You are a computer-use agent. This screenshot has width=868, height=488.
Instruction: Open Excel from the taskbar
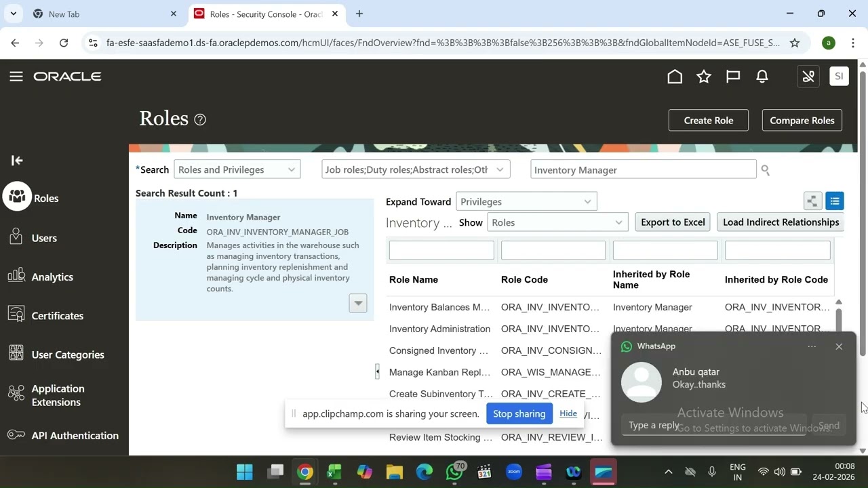click(334, 472)
